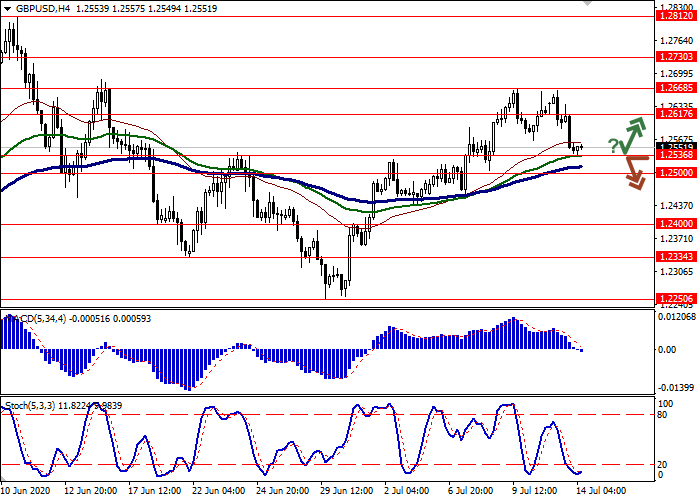Click the gray chart shift marker at top
The image size is (700, 500).
(587, 3)
